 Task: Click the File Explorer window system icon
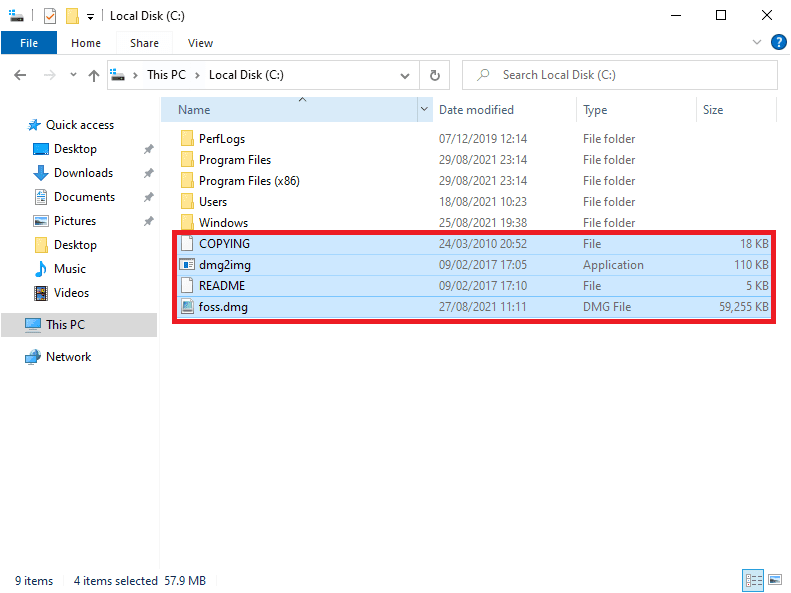pos(16,16)
